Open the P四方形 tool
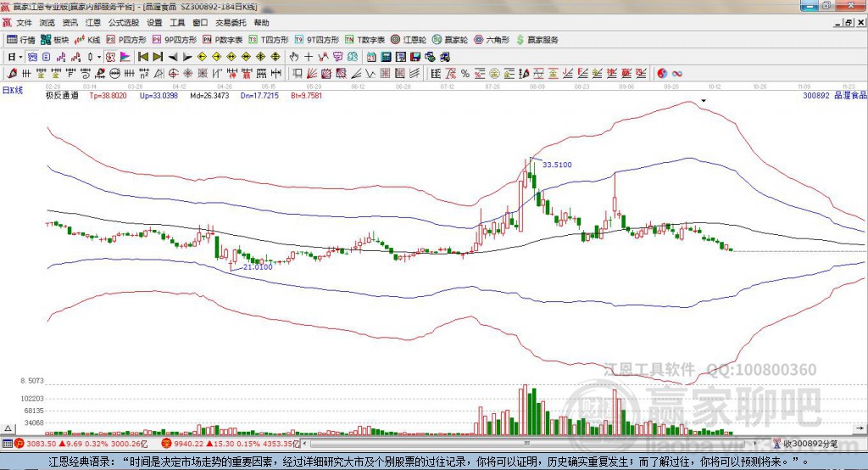The height and width of the screenshot is (470, 868). 126,40
